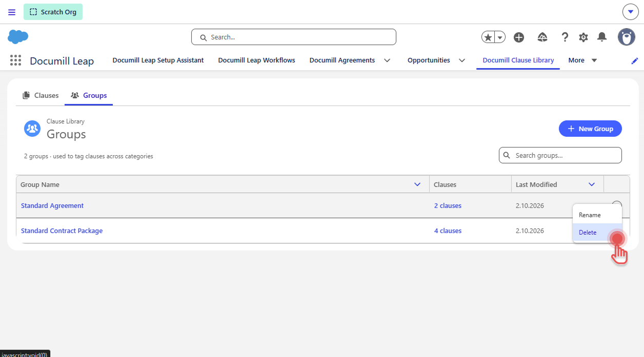Open the Standard Agreement group link
Viewport: 644px width, 357px height.
tap(52, 205)
